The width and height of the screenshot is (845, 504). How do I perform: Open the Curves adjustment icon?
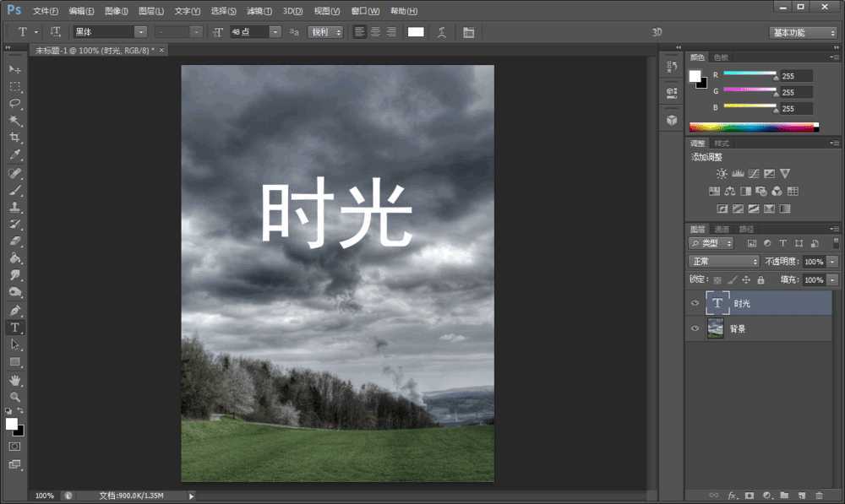click(752, 174)
